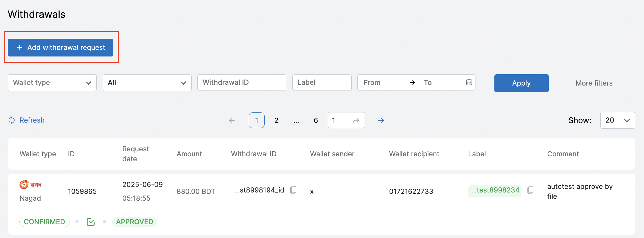The image size is (644, 238).
Task: Click the From date field
Action: coord(383,83)
